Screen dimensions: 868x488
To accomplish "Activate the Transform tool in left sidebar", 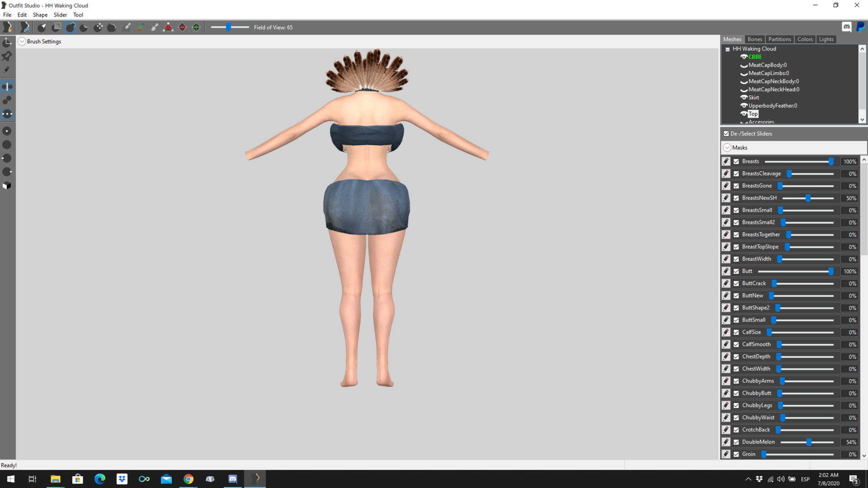I will (x=7, y=42).
